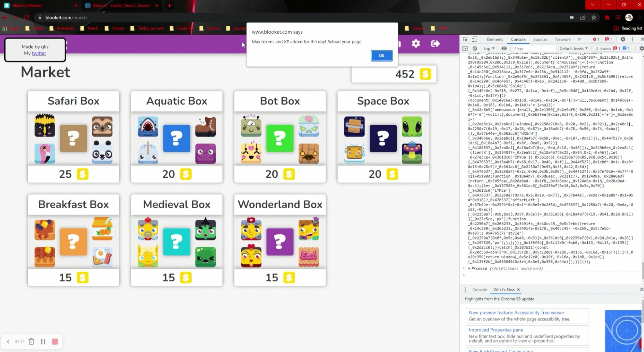
Task: Pause the screen recording
Action: pyautogui.click(x=43, y=342)
